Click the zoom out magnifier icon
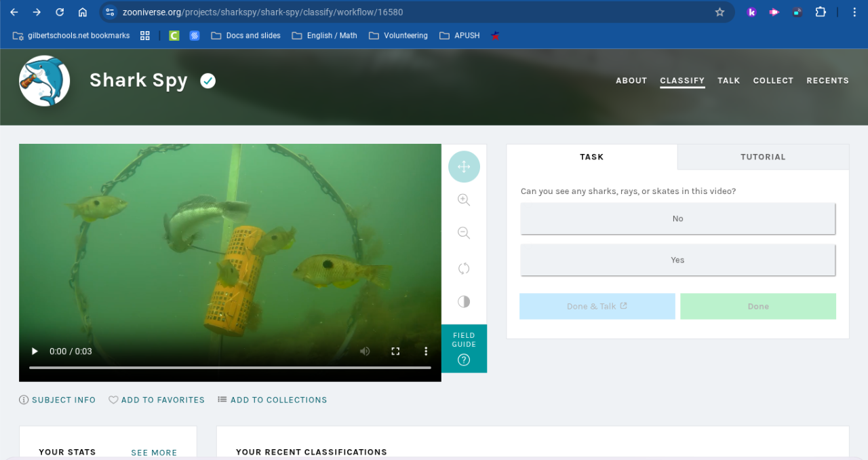Image resolution: width=868 pixels, height=460 pixels. 464,233
